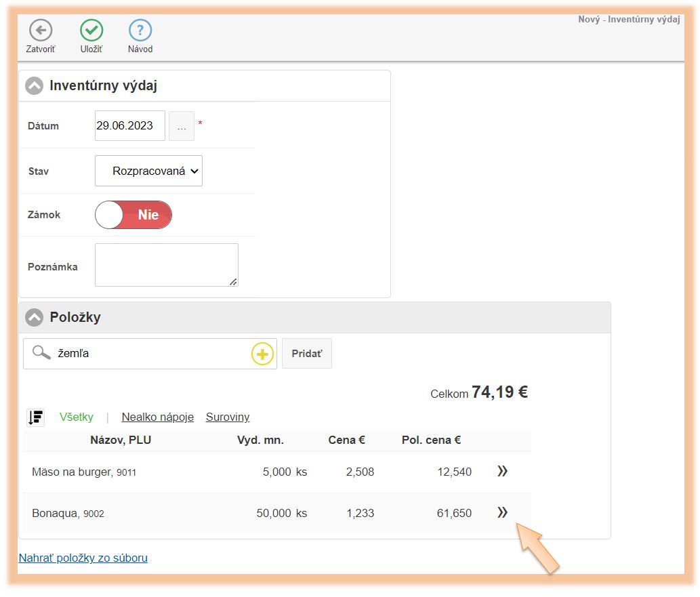The width and height of the screenshot is (700, 597).
Task: Click the Uložiť checkmark icon
Action: [91, 30]
